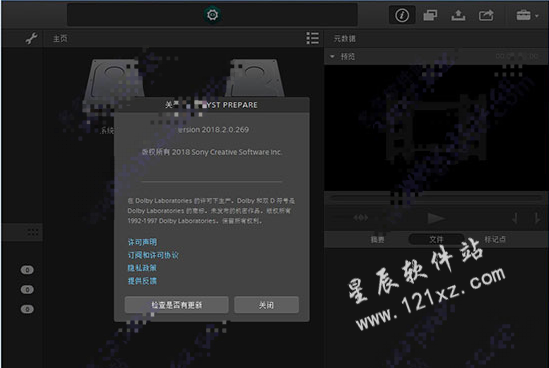The height and width of the screenshot is (368, 549).
Task: Open the 订阅和许可协议 link
Action: 153,255
